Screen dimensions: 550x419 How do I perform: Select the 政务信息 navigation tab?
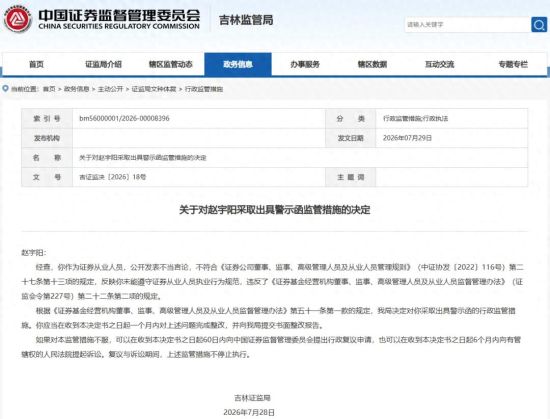tap(238, 65)
